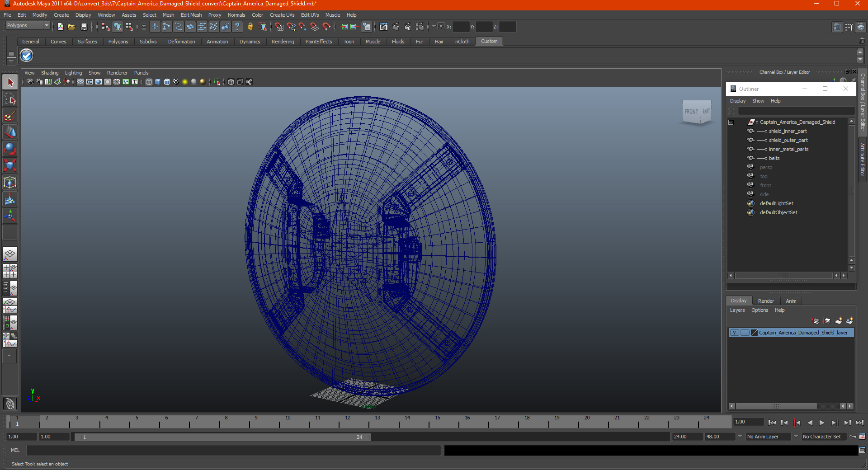The height and width of the screenshot is (470, 868).
Task: Open No Anim Layer dropdown
Action: pyautogui.click(x=768, y=437)
